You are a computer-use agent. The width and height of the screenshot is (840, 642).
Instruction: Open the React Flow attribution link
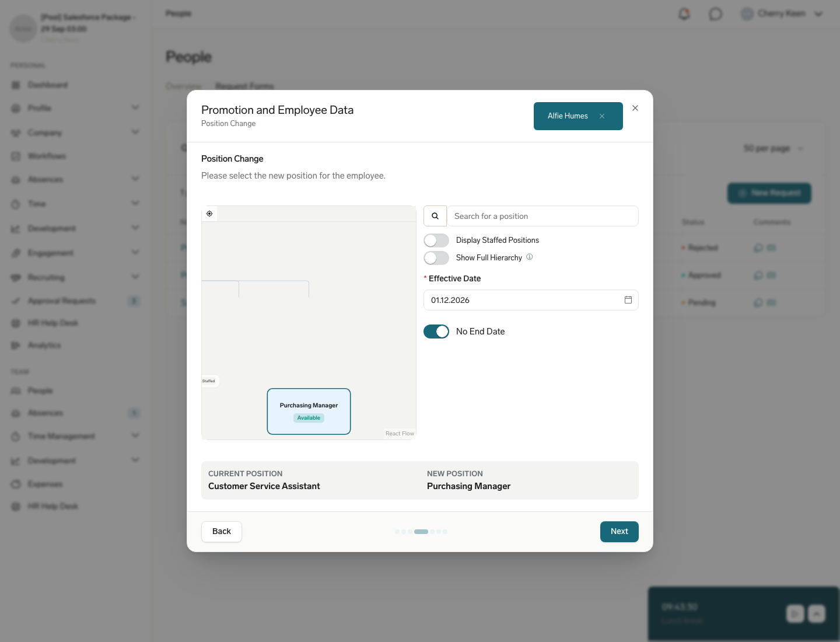(x=400, y=434)
